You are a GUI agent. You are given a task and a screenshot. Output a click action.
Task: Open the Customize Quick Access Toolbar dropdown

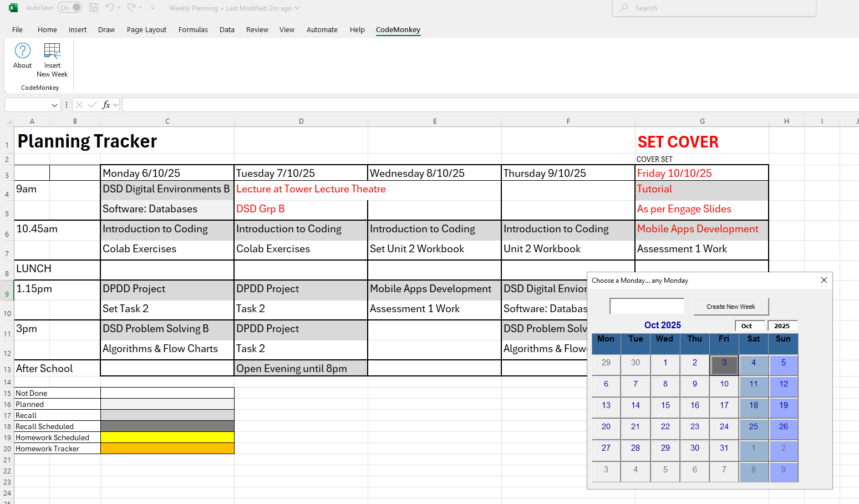tap(153, 8)
